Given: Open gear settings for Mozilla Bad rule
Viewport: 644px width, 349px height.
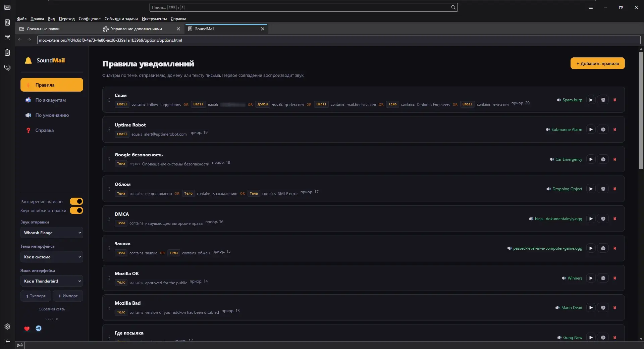Looking at the screenshot, I should click(x=603, y=308).
